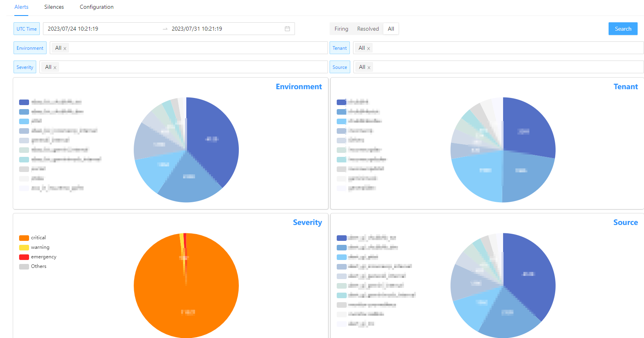Click the Source filter label
644x338 pixels.
[340, 67]
